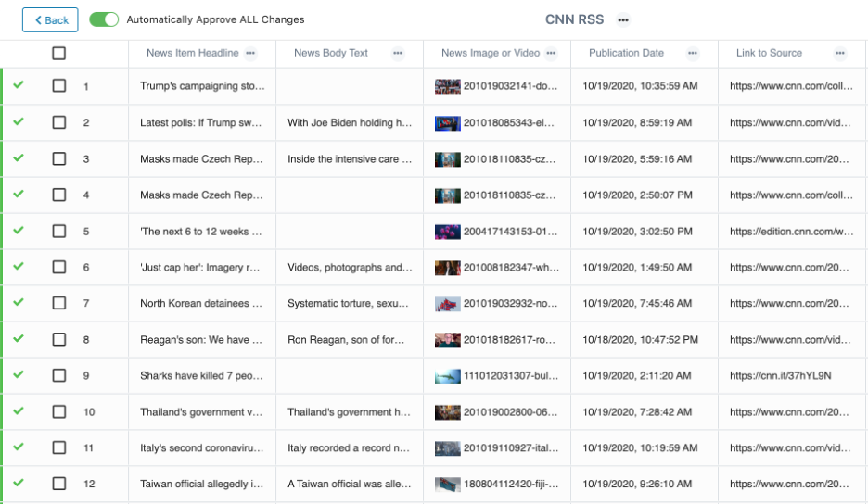Select body text "A Taiwan official was alle…"
This screenshot has width=868, height=504.
click(350, 484)
